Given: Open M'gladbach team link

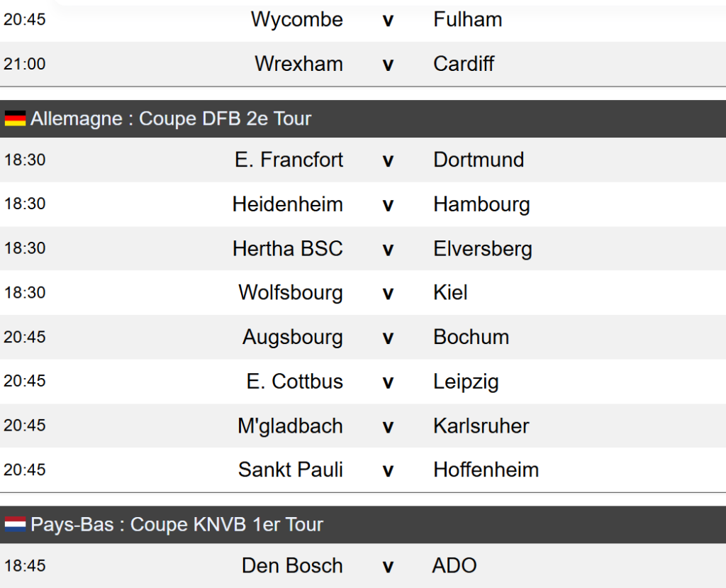Looking at the screenshot, I should (x=290, y=426).
